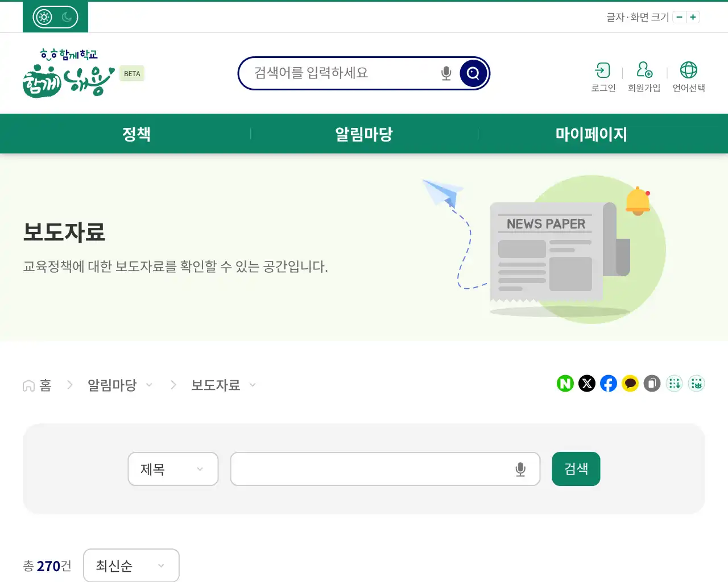Open language selection via the globe icon

689,71
